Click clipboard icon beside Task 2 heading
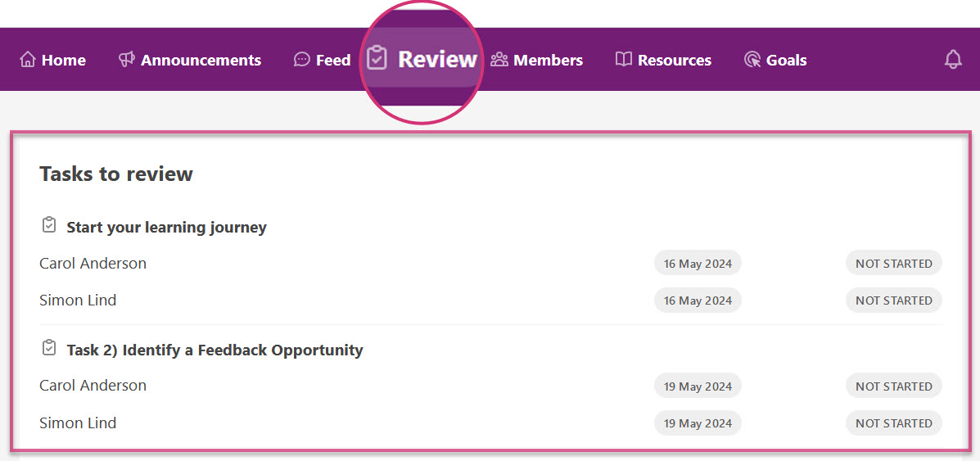Viewport: 980px width, 461px height. (x=49, y=348)
